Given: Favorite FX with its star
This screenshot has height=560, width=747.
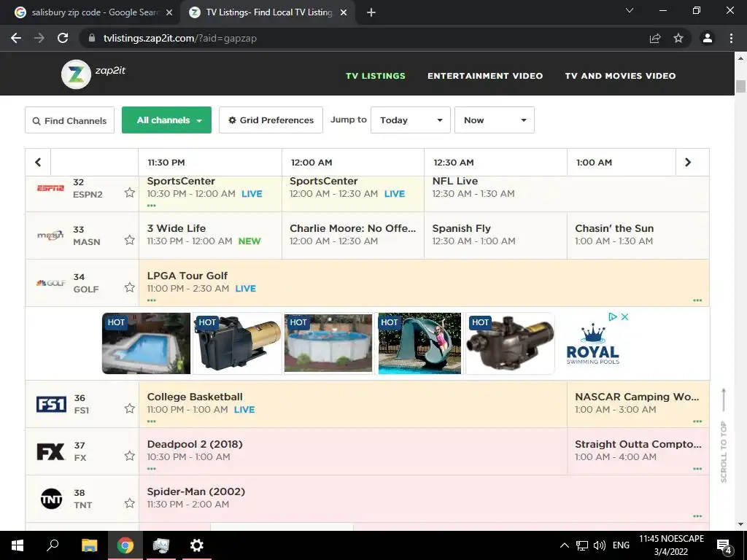Looking at the screenshot, I should pos(130,456).
